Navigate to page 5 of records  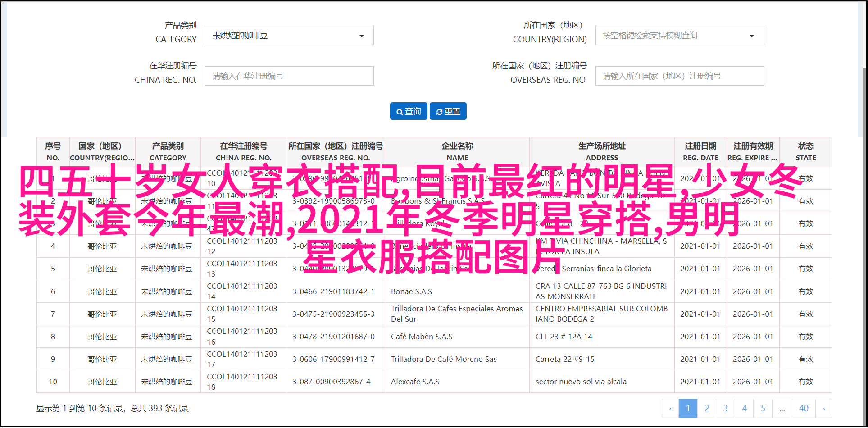763,409
